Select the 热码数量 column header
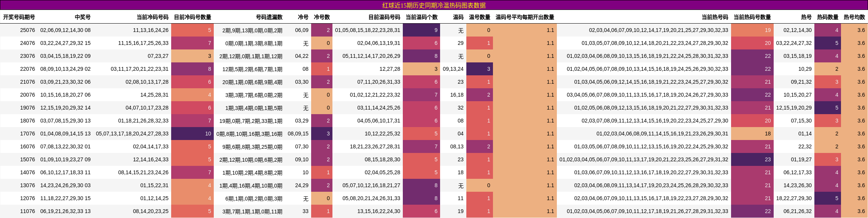Image resolution: width=868 pixels, height=218 pixels. point(828,17)
